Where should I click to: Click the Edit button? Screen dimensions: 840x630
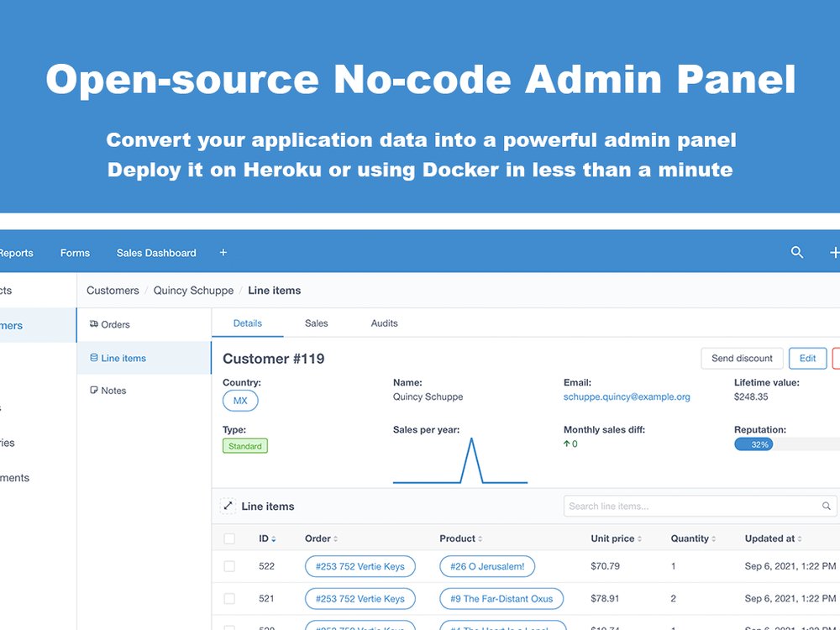pyautogui.click(x=807, y=359)
